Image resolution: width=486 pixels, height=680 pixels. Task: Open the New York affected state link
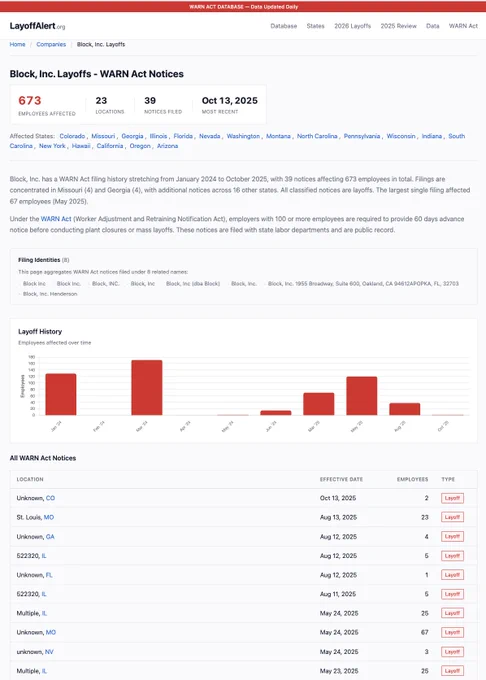pos(52,146)
